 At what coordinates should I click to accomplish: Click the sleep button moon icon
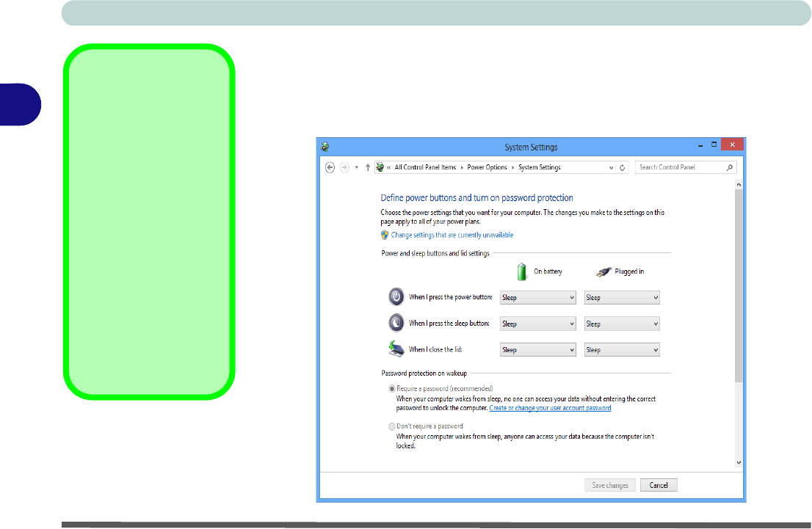[x=396, y=323]
